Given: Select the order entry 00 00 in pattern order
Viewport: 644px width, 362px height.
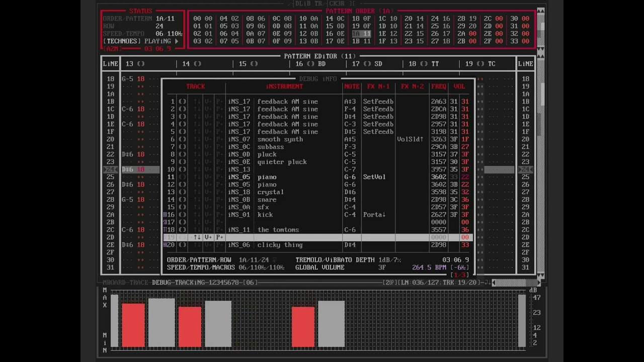Looking at the screenshot, I should [203, 19].
